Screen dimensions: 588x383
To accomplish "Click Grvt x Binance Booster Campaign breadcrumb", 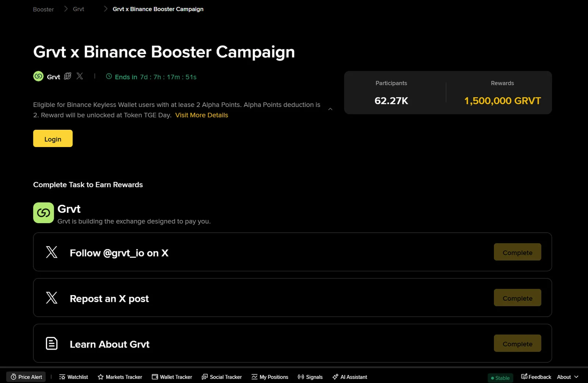I will pyautogui.click(x=158, y=9).
